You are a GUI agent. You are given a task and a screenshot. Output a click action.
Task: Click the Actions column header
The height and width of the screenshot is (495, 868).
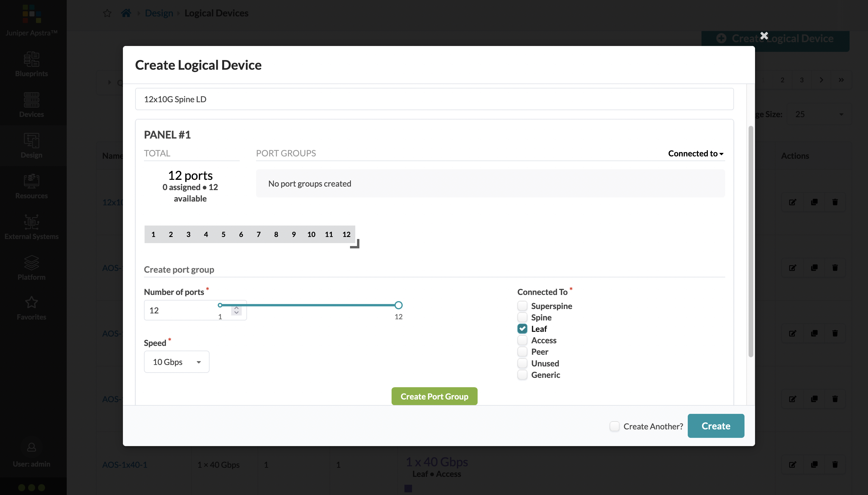tap(795, 156)
